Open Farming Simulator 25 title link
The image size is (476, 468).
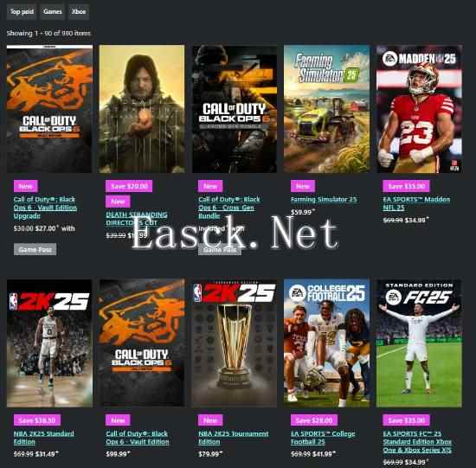(324, 200)
